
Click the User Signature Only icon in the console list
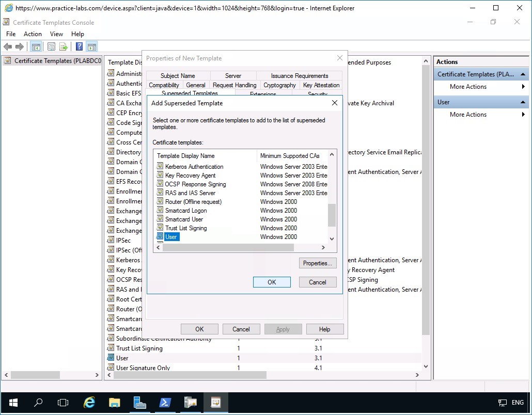pos(111,367)
